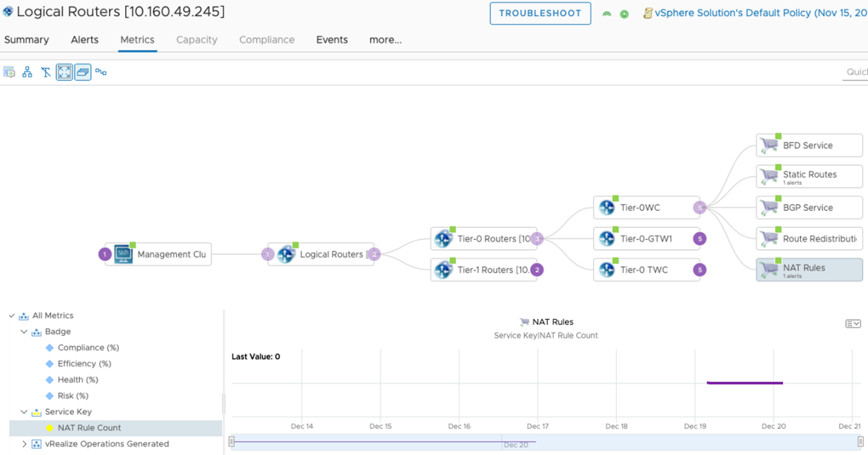Toggle the fit-to-screen toolbar button
The width and height of the screenshot is (868, 455).
[64, 72]
